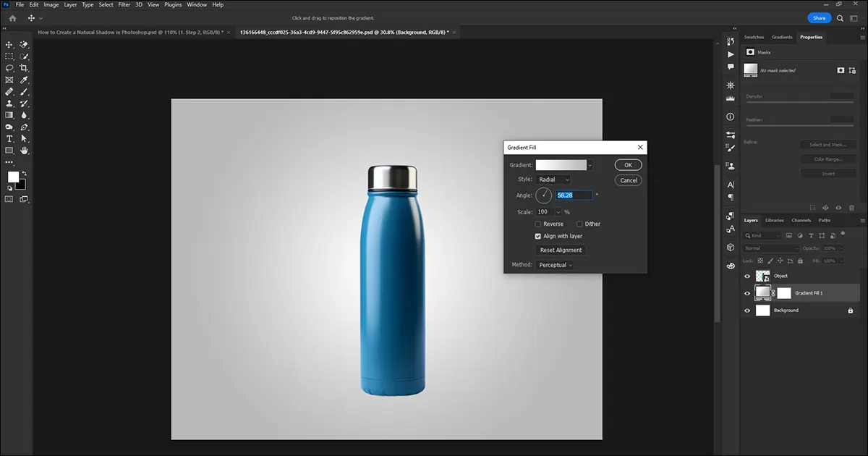Select the Blur tool droplet icon
This screenshot has width=868, height=456.
coord(25,114)
